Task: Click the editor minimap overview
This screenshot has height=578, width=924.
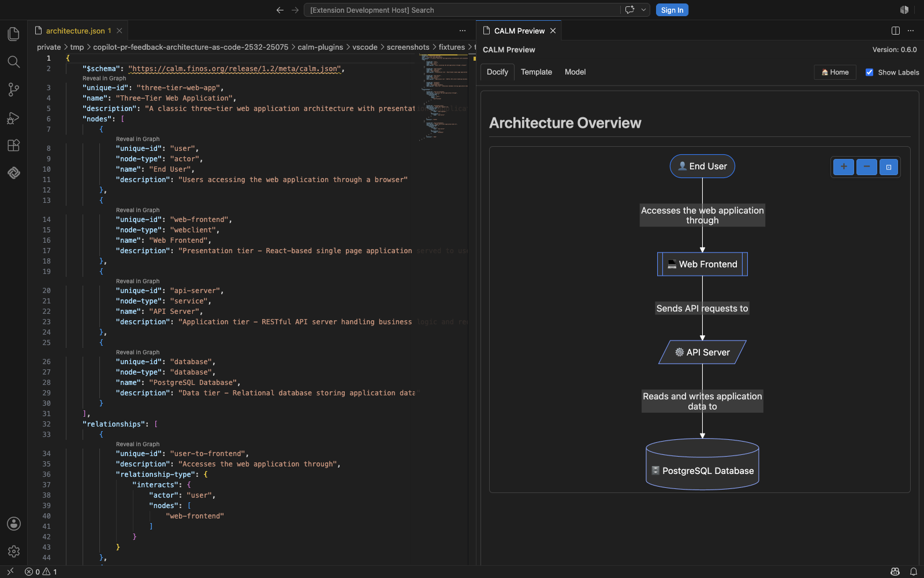Action: pyautogui.click(x=444, y=97)
